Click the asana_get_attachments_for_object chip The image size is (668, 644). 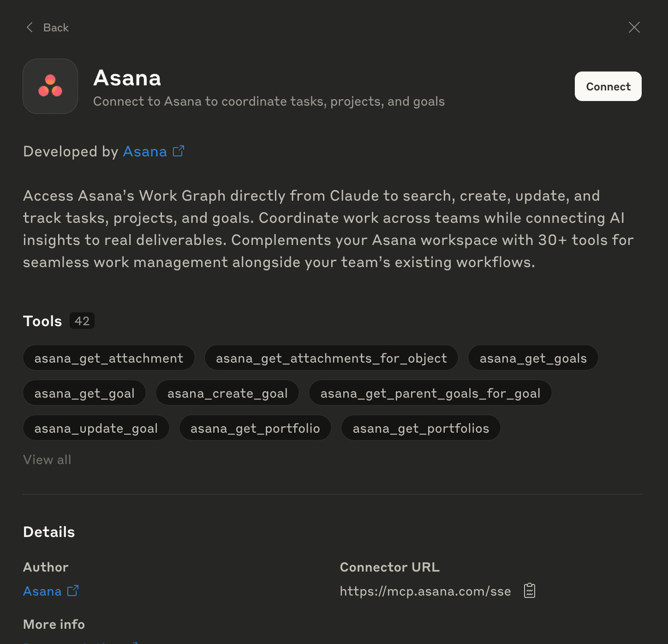coord(331,358)
